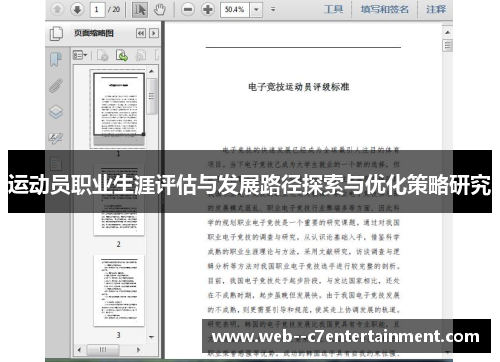The width and height of the screenshot is (500, 362).
Task: Click the green-arrow insert pages icon
Action: [x=122, y=55]
